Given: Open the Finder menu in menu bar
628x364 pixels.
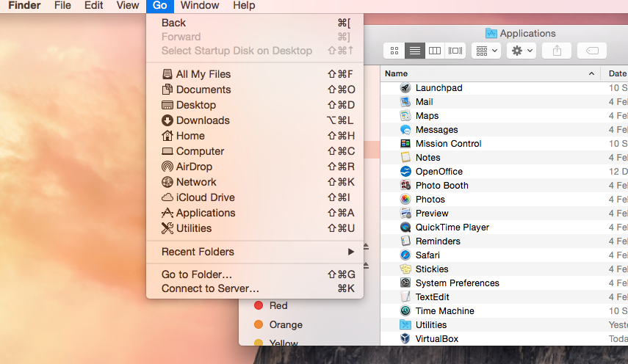Looking at the screenshot, I should tap(24, 6).
